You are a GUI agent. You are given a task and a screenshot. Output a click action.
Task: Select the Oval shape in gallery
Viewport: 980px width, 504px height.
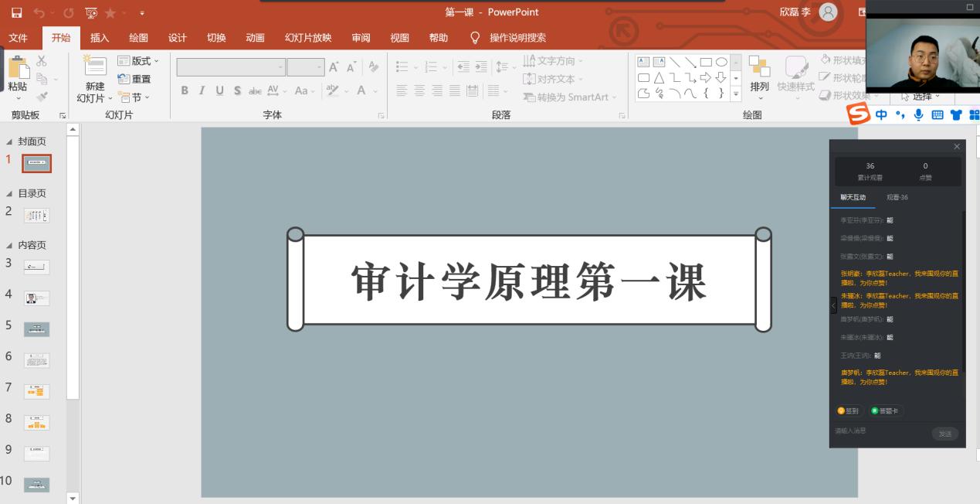coord(721,62)
